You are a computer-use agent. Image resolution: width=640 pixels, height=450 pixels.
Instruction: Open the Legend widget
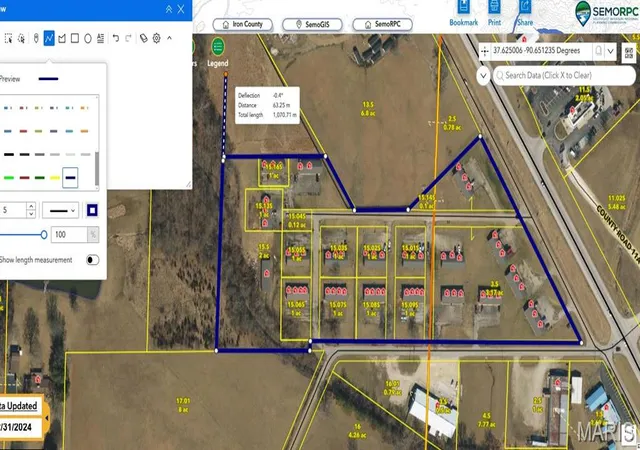coord(218,53)
